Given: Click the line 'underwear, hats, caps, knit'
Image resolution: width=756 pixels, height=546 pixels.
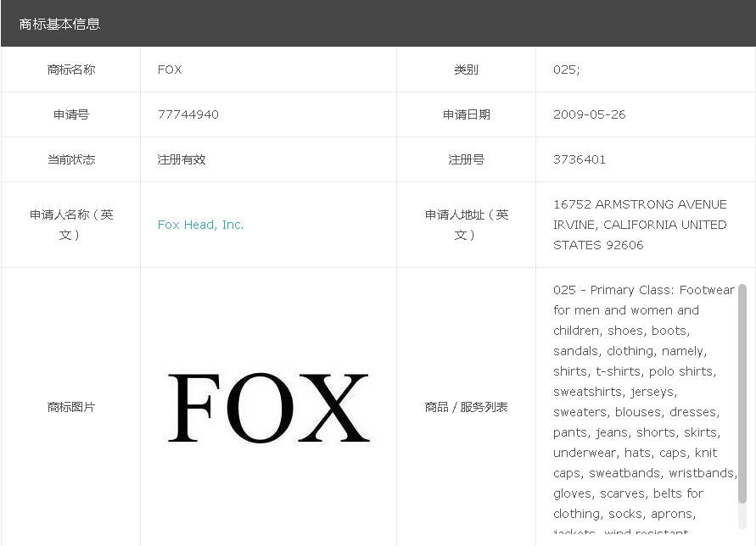Looking at the screenshot, I should click(x=636, y=453).
